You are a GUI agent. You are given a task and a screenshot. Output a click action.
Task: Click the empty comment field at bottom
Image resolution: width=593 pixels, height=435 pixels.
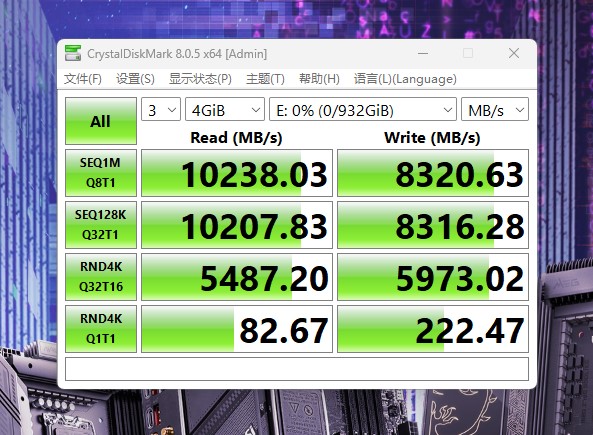pos(297,369)
